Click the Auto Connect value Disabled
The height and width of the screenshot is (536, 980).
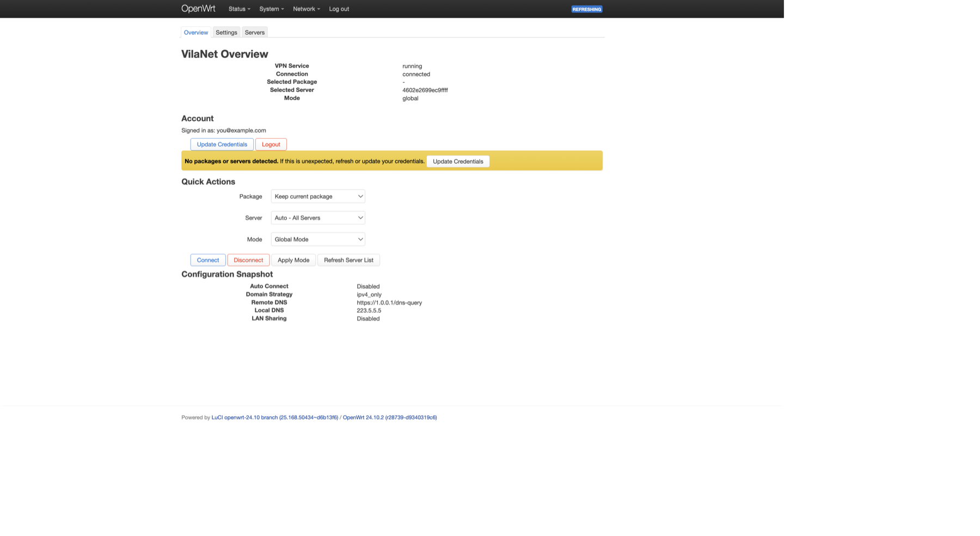(x=368, y=286)
